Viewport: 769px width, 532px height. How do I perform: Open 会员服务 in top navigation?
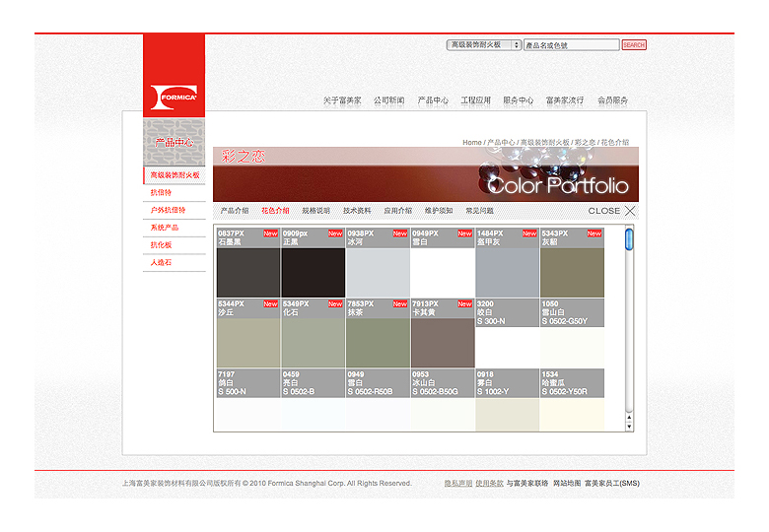[x=612, y=100]
